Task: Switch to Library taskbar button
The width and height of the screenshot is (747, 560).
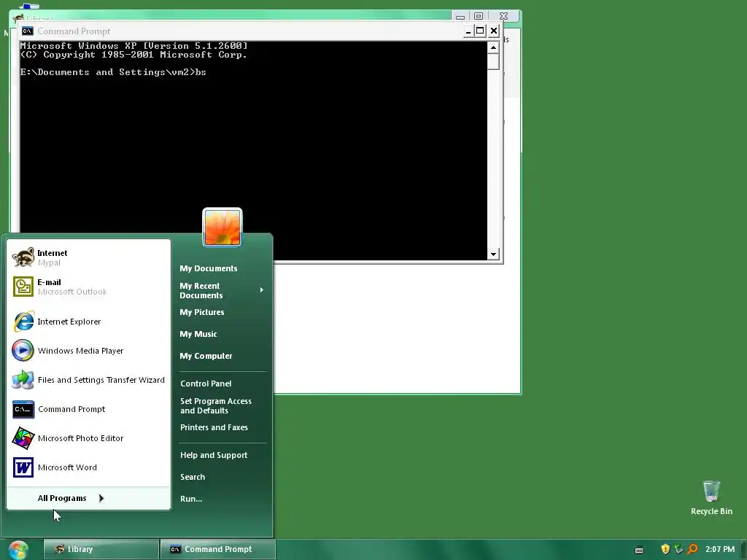Action: pos(101,549)
